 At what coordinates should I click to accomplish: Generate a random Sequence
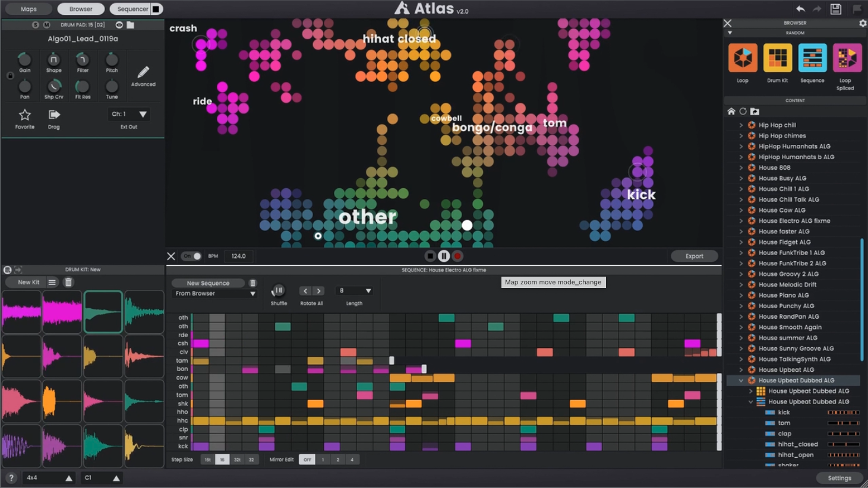[812, 58]
